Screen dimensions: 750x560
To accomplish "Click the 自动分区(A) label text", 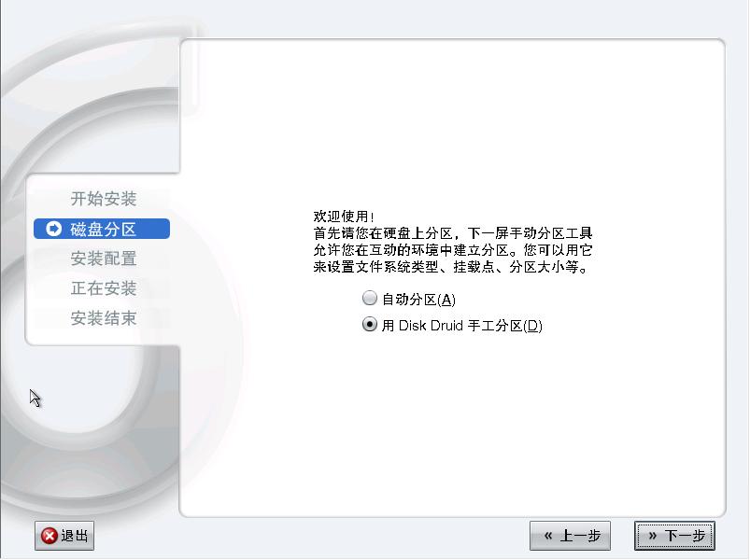I will (x=418, y=300).
